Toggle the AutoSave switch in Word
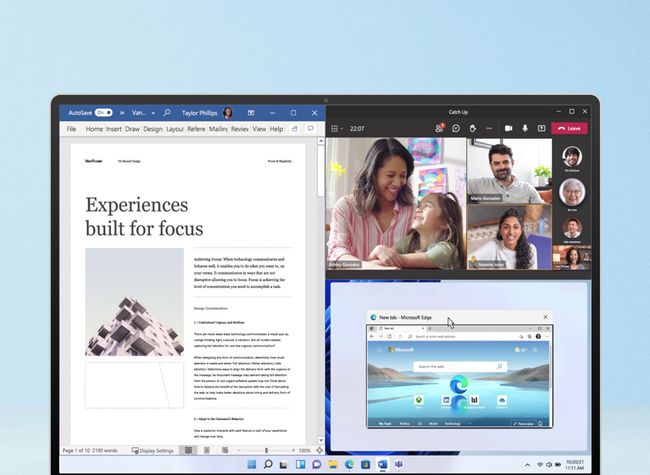 coord(103,113)
